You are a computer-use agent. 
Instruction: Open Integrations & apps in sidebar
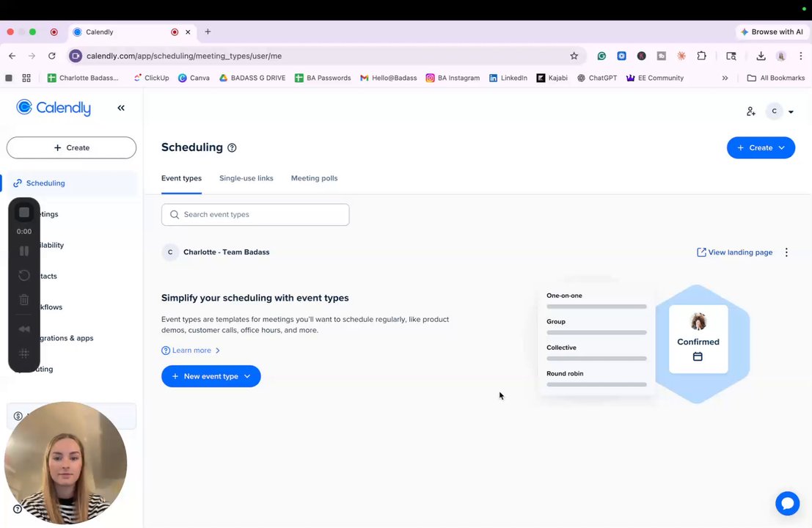(x=67, y=338)
